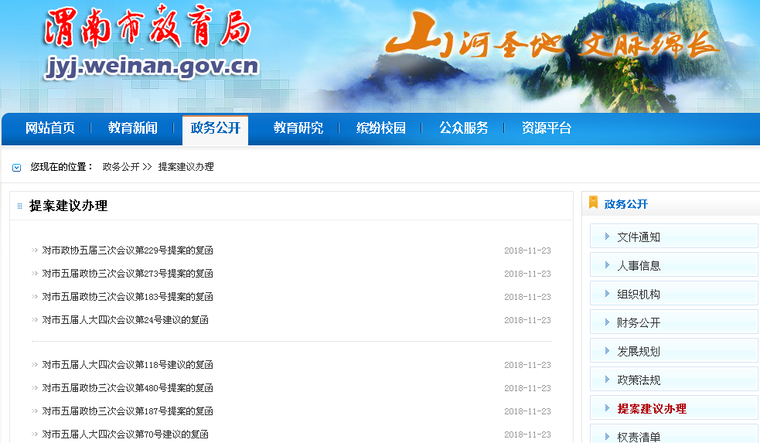Screen dimensions: 760x443
Task: Click the date 2018-11-23 in 第229号提案 row
Action: [527, 251]
